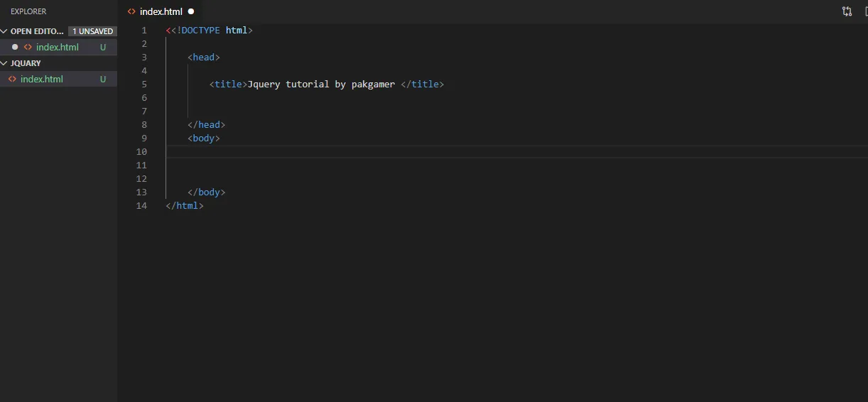Switch to the index.html editor tab
868x402 pixels.
pos(161,11)
